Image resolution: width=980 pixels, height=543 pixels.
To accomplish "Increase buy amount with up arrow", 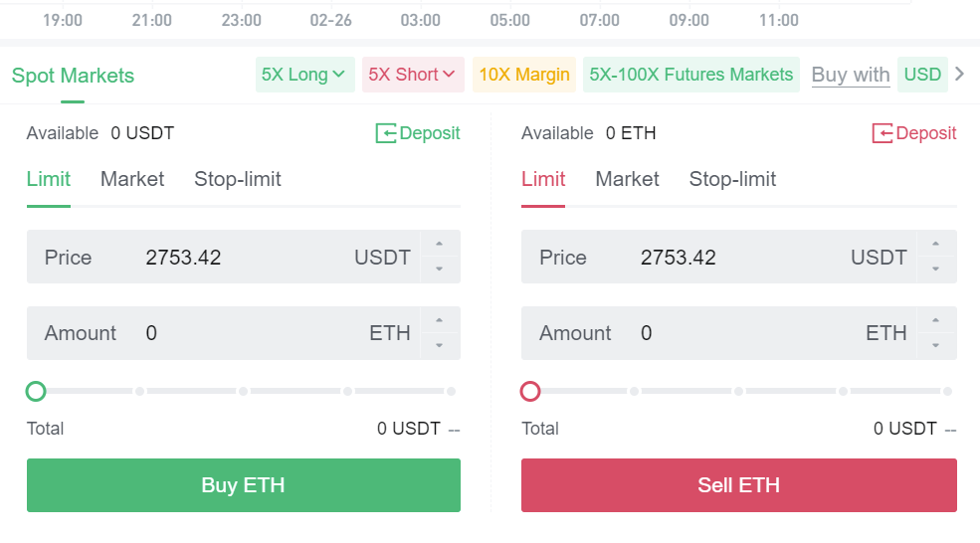I will 440,320.
